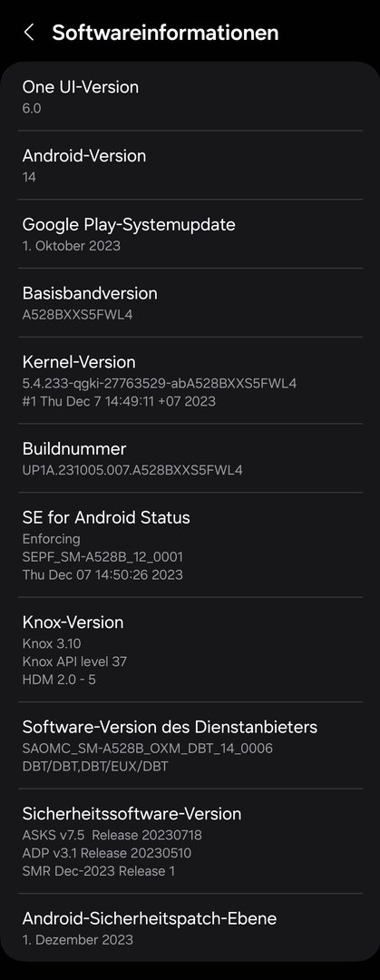Open the Knox-Version entry
The image size is (380, 980).
pyautogui.click(x=190, y=650)
